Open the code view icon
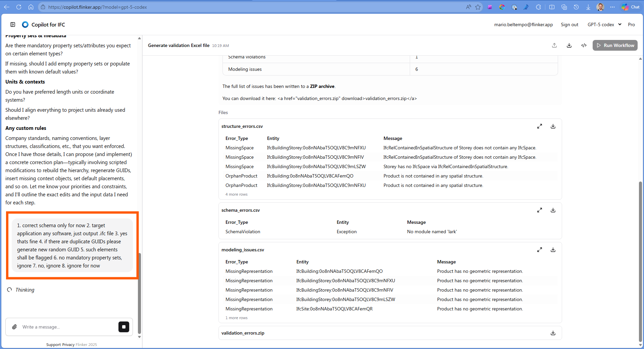 pos(584,45)
